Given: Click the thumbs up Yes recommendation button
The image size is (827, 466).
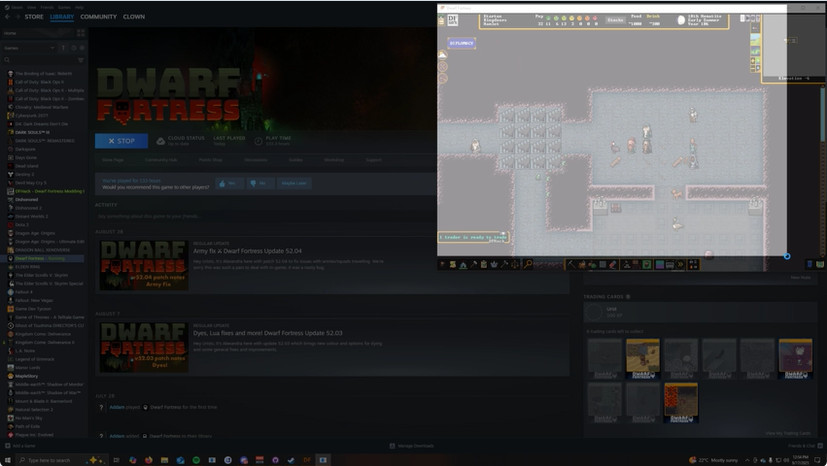Looking at the screenshot, I should pyautogui.click(x=228, y=183).
